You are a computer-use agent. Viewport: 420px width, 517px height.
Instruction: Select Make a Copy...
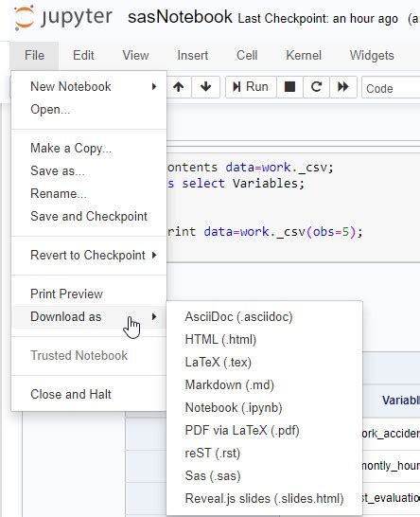(89, 149)
